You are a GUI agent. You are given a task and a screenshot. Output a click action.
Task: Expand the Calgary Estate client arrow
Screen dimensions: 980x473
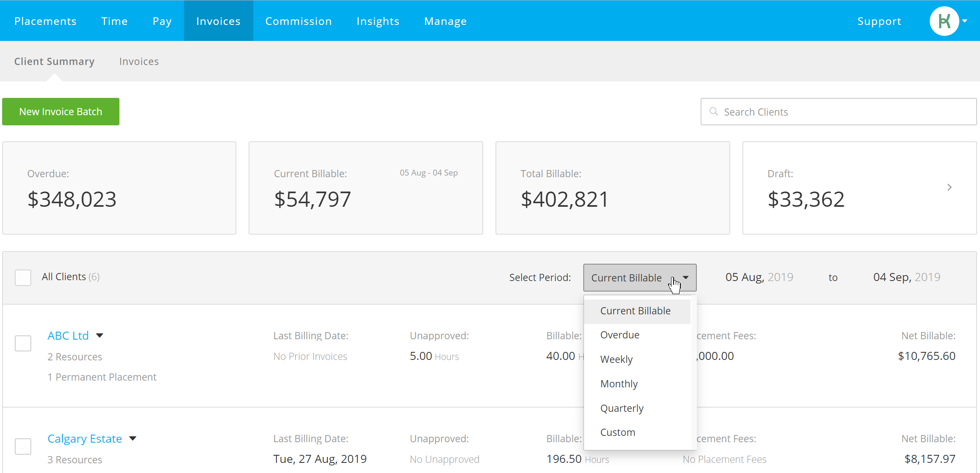133,438
